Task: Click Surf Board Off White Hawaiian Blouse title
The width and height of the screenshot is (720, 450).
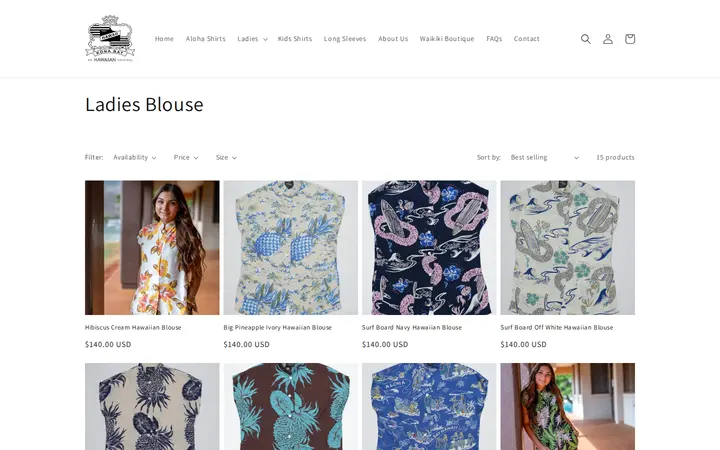Action: point(557,327)
